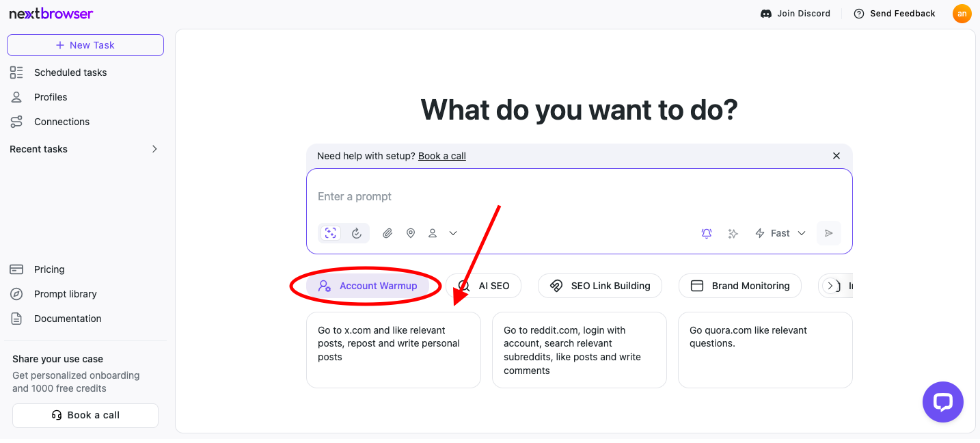Click the sparkle enhance-prompt icon
The image size is (980, 443).
[x=733, y=233]
